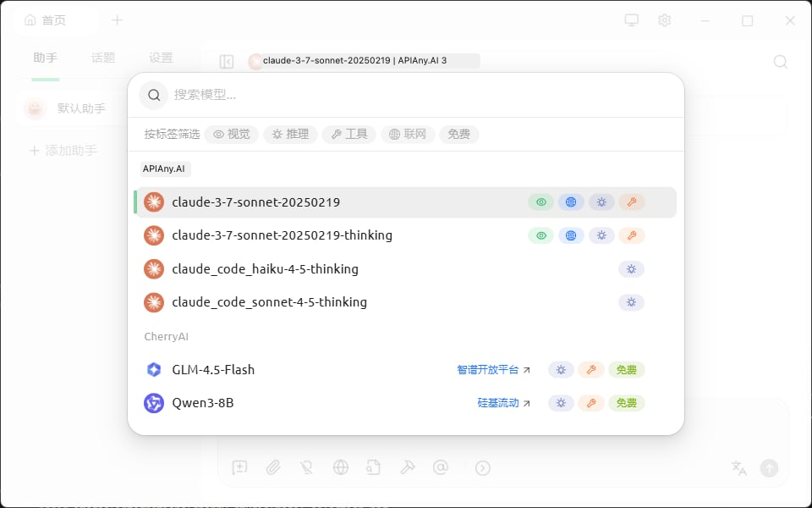This screenshot has height=508, width=812.
Task: Click the Qwen3-8B model logo
Action: coord(154,403)
